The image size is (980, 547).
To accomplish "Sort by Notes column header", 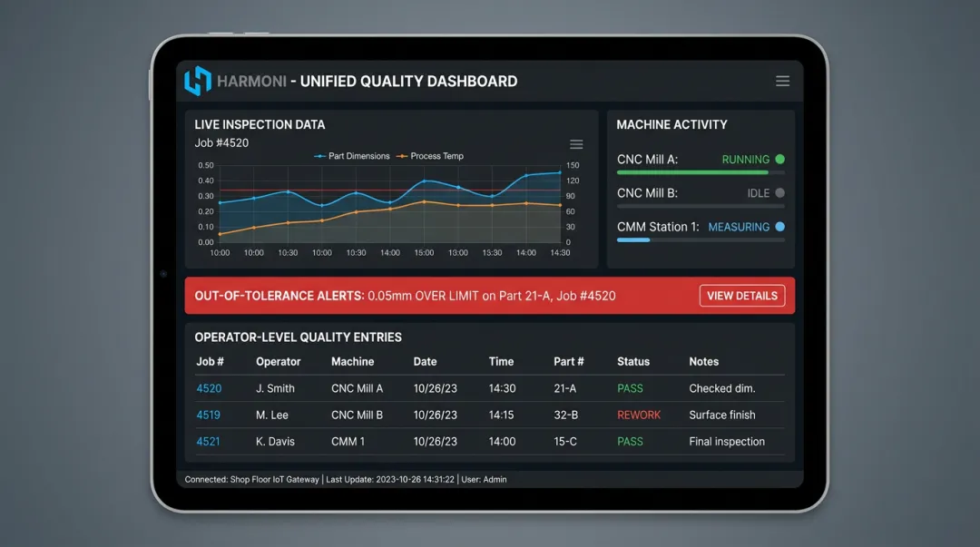I will tap(704, 361).
